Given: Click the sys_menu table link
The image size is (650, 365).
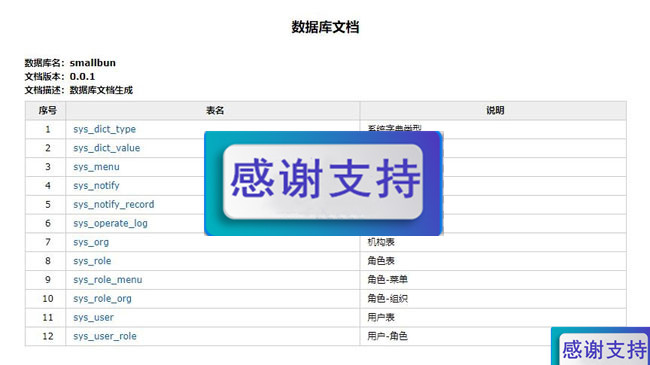Looking at the screenshot, I should pos(96,167).
